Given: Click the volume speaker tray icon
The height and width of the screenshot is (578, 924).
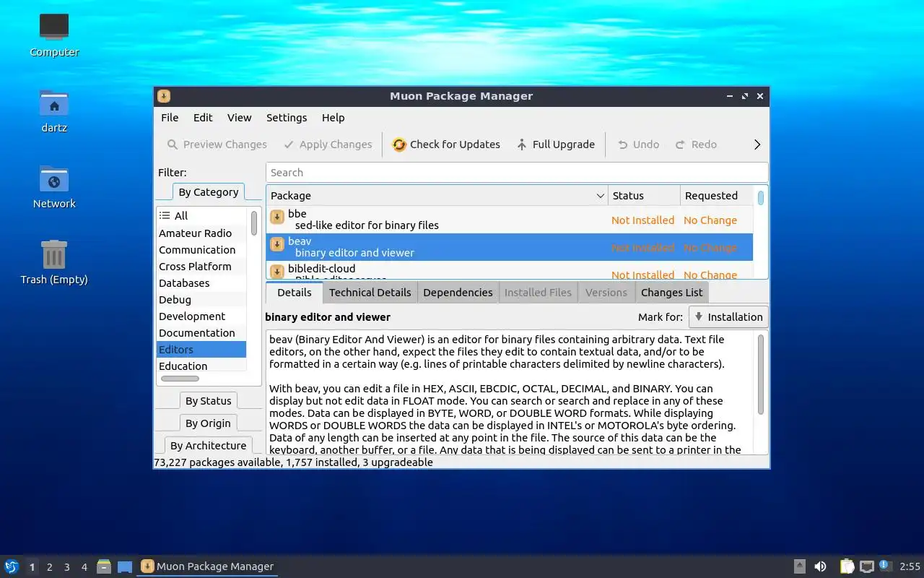Looking at the screenshot, I should (x=820, y=566).
